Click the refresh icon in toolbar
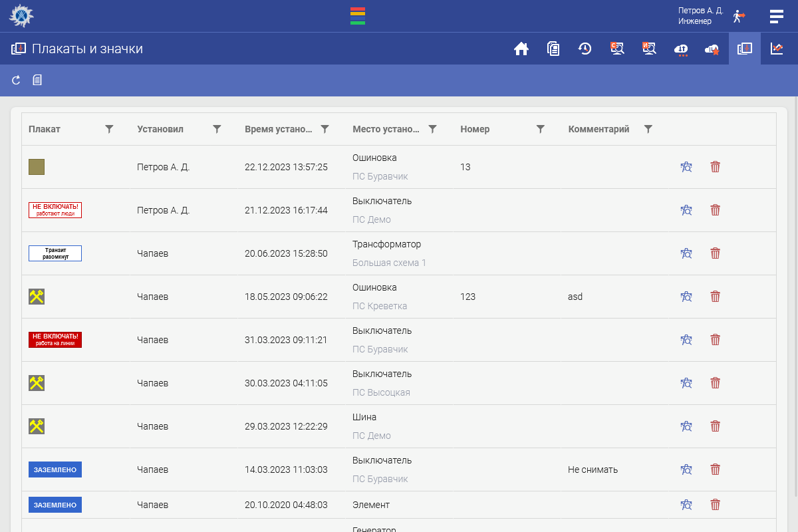 tap(17, 80)
